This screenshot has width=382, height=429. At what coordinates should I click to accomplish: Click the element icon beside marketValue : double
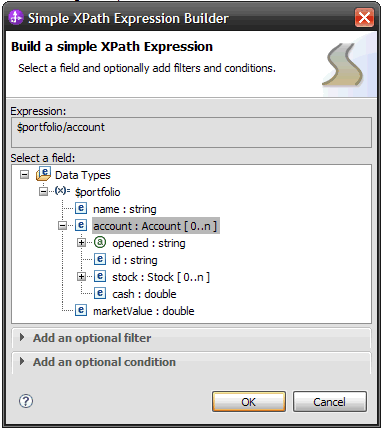click(x=81, y=310)
